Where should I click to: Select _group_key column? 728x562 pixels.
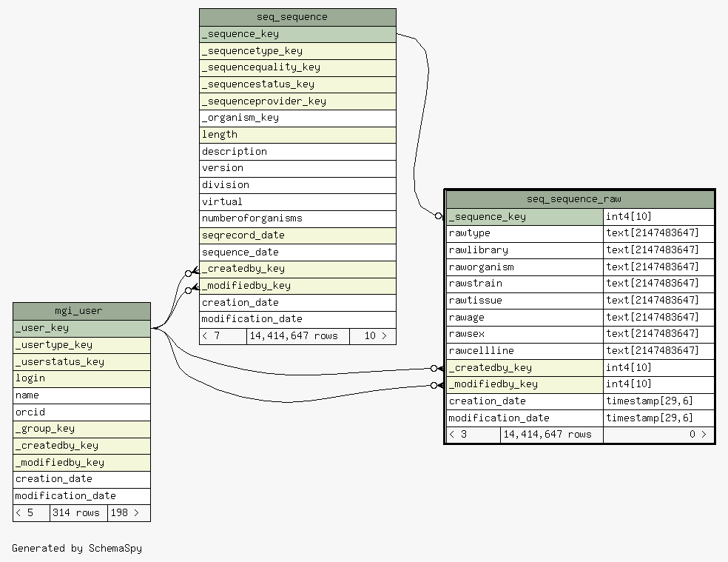coord(81,429)
